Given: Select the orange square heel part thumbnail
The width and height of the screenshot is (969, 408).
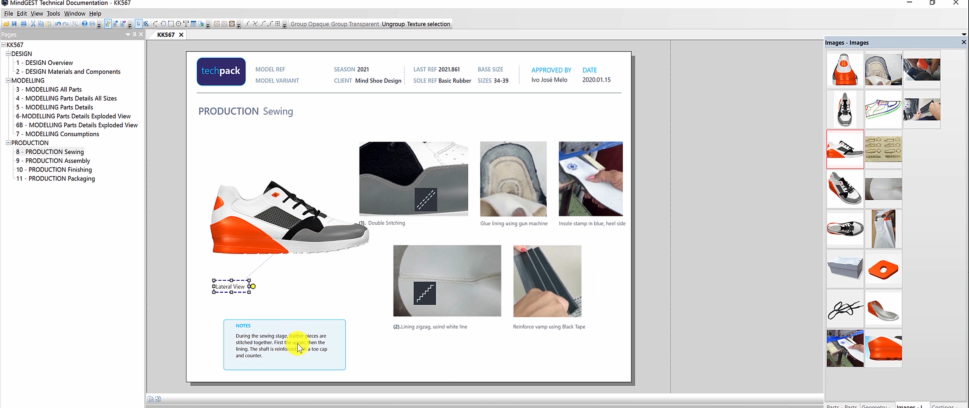Looking at the screenshot, I should coord(883,268).
